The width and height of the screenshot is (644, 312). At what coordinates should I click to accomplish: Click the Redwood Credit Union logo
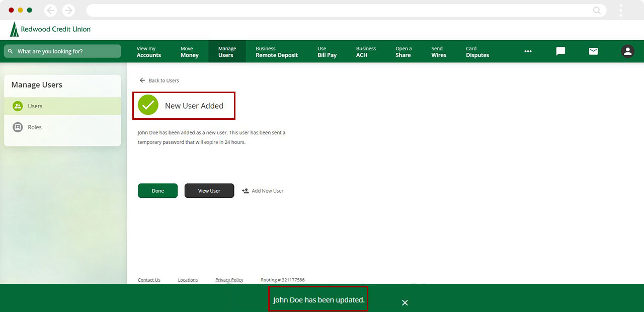[49, 29]
